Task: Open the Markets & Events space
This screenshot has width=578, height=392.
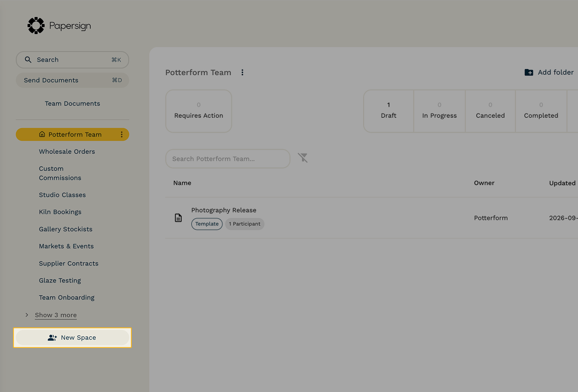Action: tap(66, 246)
